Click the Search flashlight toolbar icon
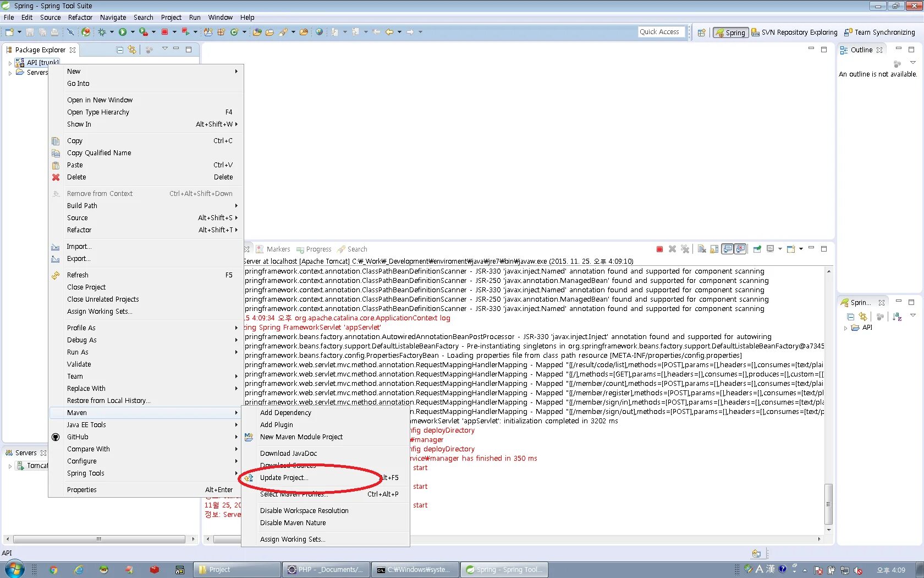 pos(284,32)
